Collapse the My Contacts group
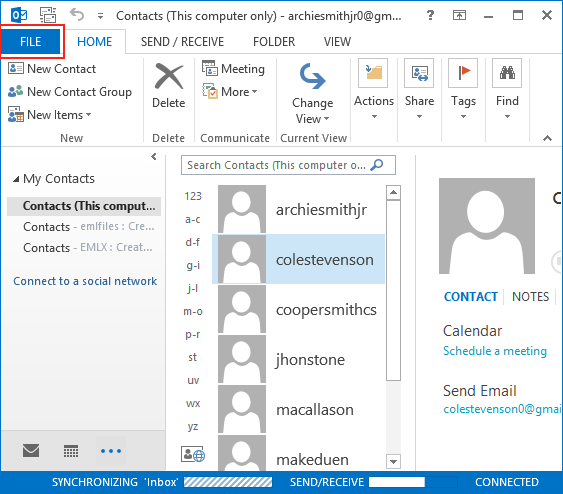The image size is (563, 494). pyautogui.click(x=16, y=179)
